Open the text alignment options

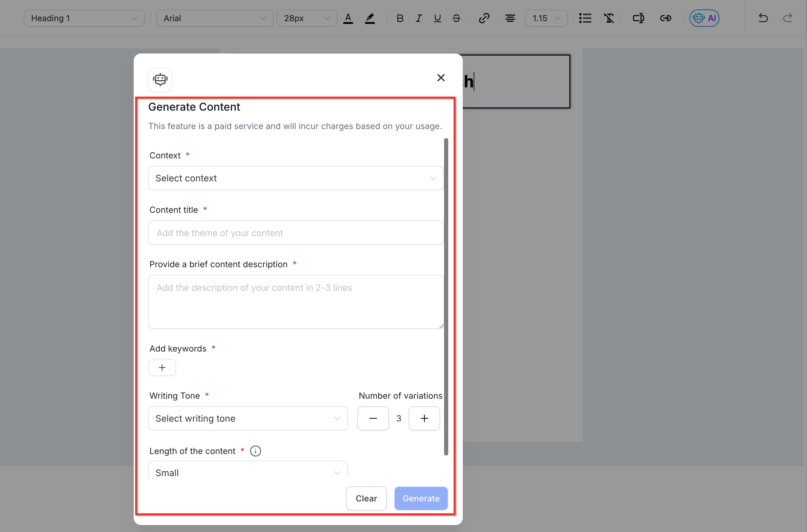[510, 18]
